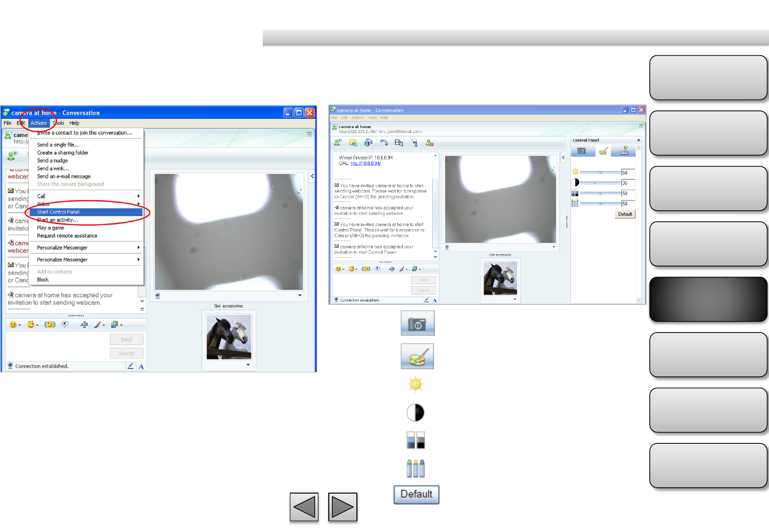Adjust the brightness slider in Control Panel
This screenshot has width=769, height=532.
[600, 172]
